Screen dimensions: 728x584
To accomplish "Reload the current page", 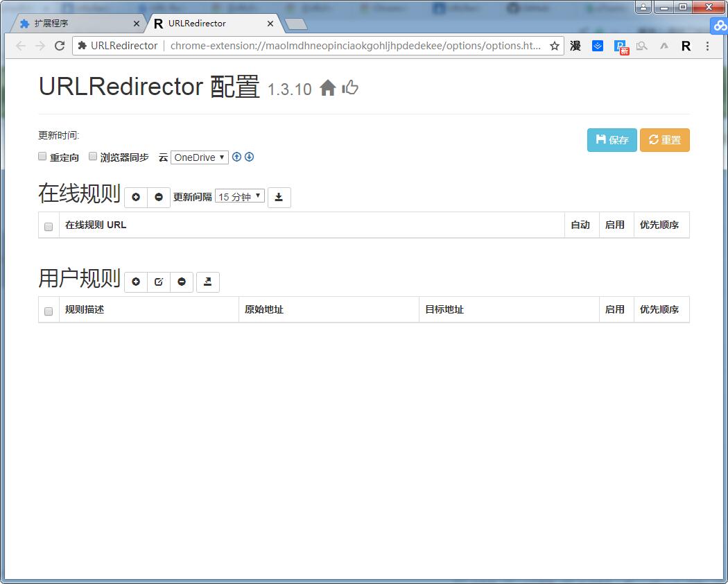I will click(60, 46).
